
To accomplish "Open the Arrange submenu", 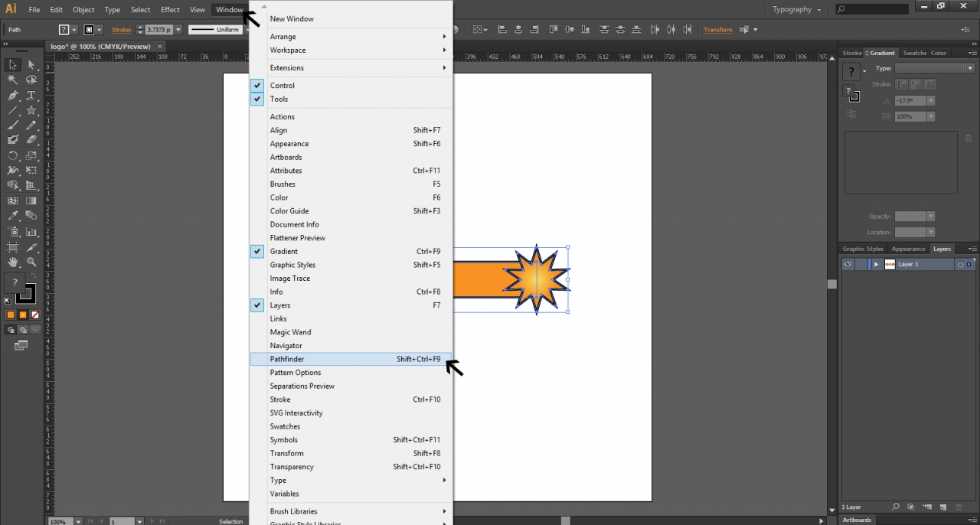I will (x=351, y=37).
